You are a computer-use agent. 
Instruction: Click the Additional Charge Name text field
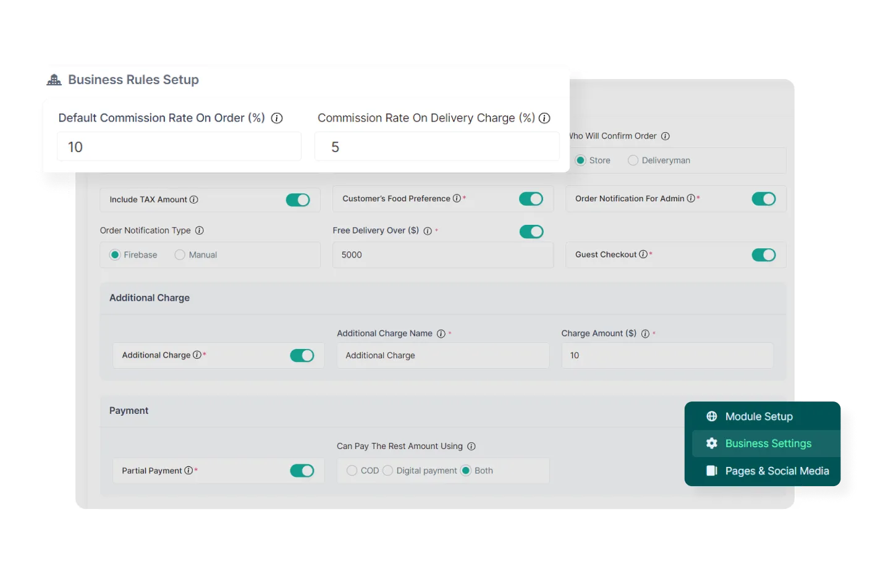click(x=442, y=356)
